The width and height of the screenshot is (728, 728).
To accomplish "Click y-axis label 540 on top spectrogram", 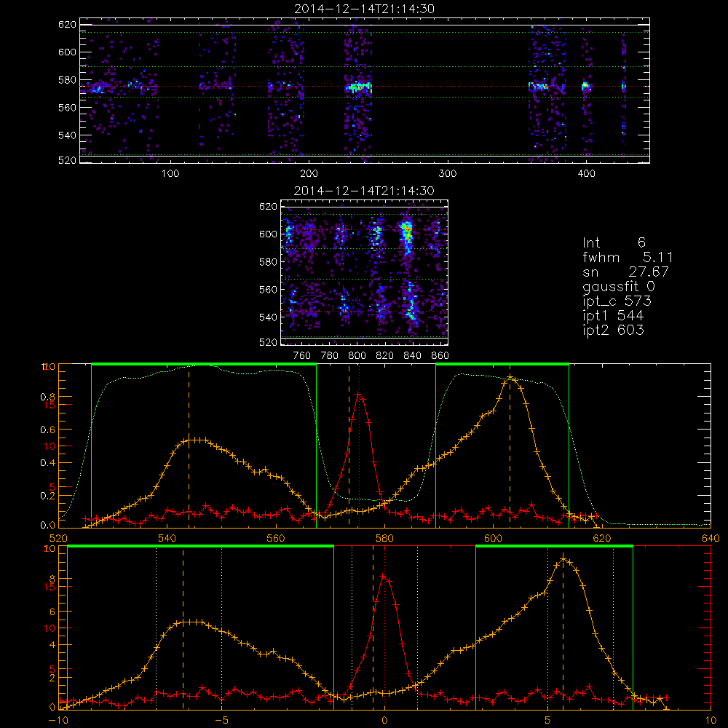I will pos(67,135).
